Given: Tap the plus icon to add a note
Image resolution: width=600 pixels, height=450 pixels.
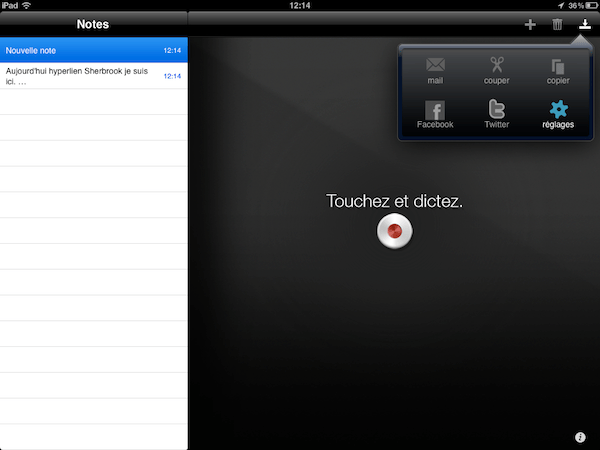Looking at the screenshot, I should point(530,24).
